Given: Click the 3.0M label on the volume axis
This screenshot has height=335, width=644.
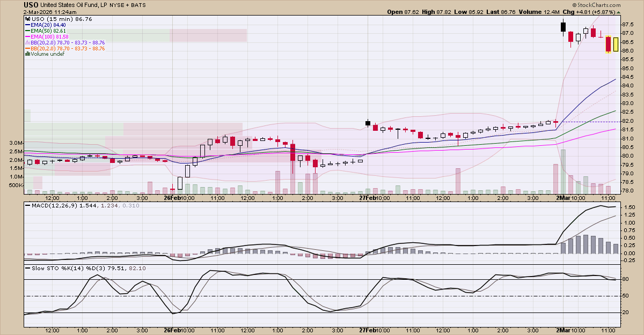Looking at the screenshot, I should (15, 143).
